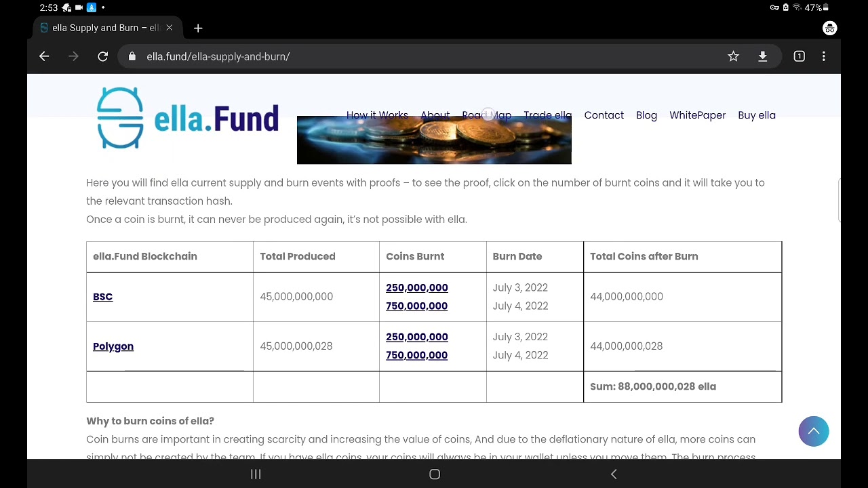Click the ella.Fund logo
Screen dimensions: 868x488
pyautogui.click(x=188, y=118)
